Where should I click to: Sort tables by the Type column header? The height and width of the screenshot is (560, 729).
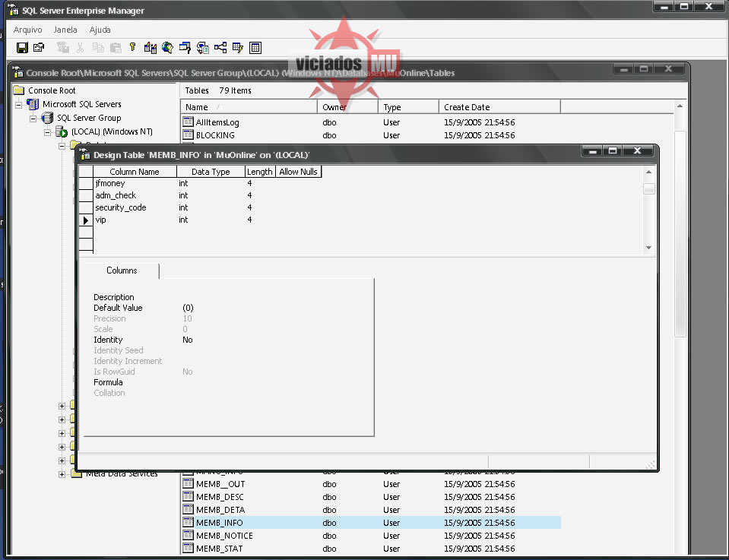[409, 107]
